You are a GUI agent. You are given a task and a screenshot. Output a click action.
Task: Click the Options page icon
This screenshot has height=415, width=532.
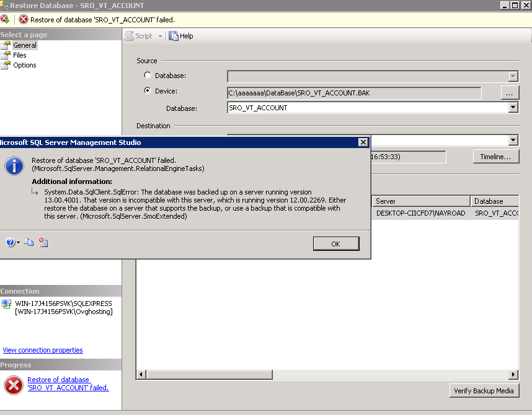[6, 65]
